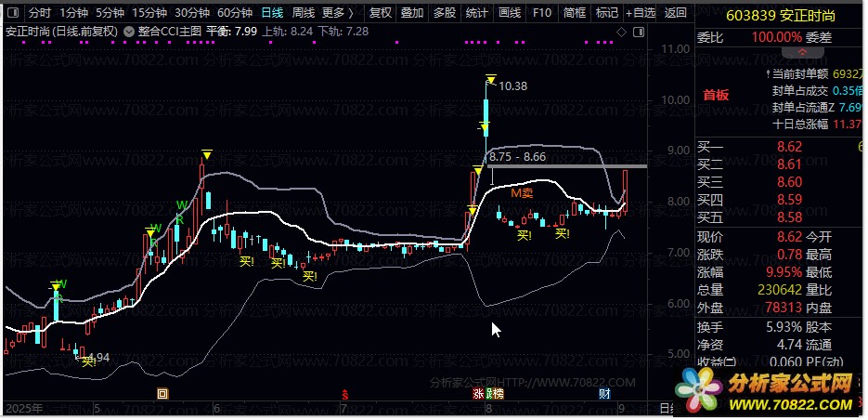Click 买四 price 8.59
The width and height of the screenshot is (868, 420).
(789, 200)
